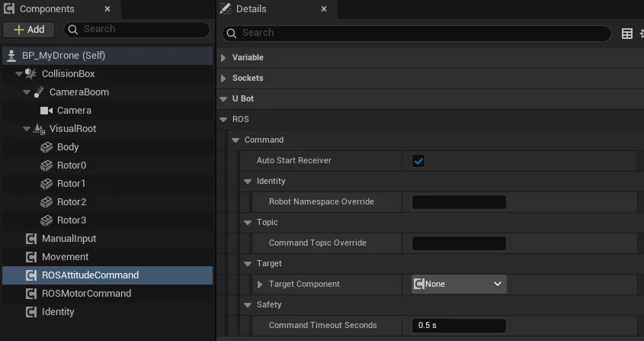
Task: Click the Rotor2 mesh icon
Action: [x=46, y=202]
